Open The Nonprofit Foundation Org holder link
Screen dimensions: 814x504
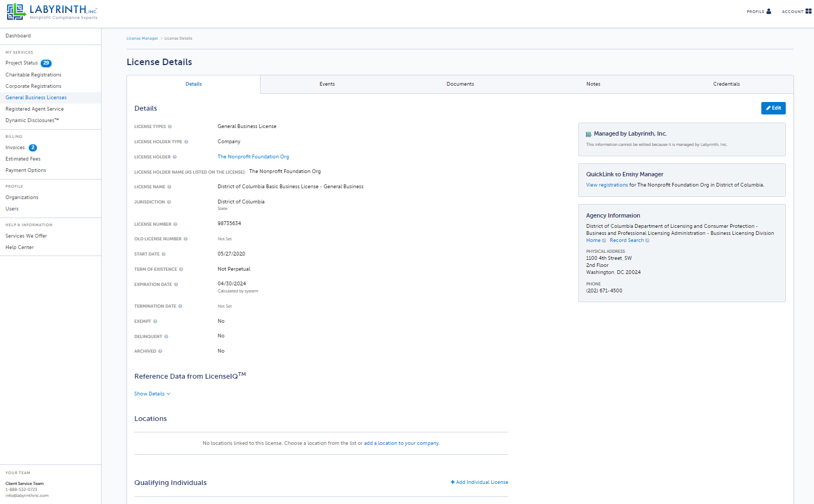tap(254, 157)
